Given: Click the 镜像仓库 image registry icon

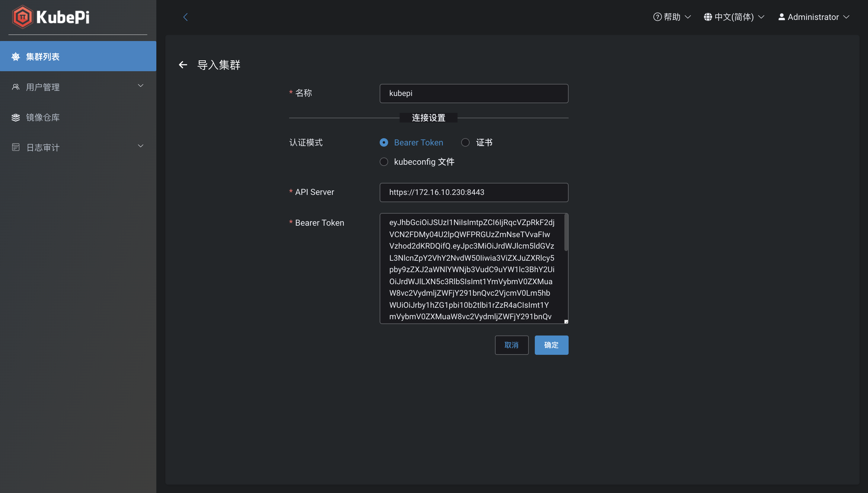Looking at the screenshot, I should pos(16,117).
